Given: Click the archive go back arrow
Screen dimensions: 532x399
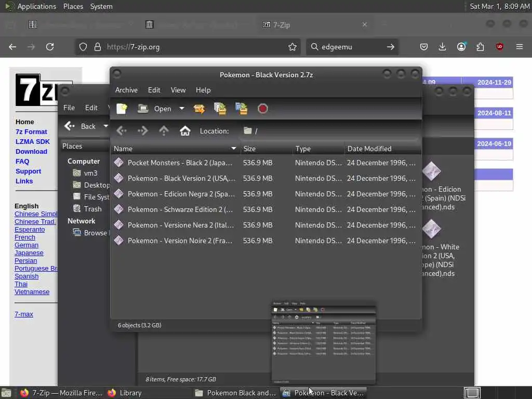Looking at the screenshot, I should click(122, 130).
